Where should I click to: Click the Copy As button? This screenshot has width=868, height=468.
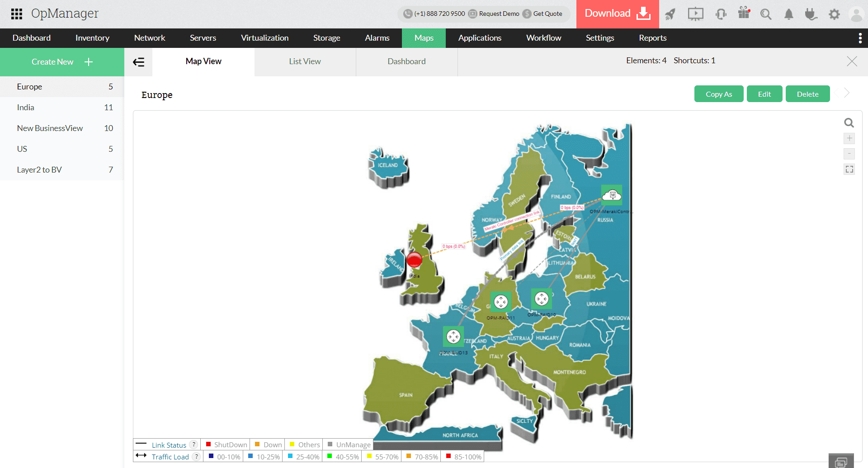[x=719, y=94]
